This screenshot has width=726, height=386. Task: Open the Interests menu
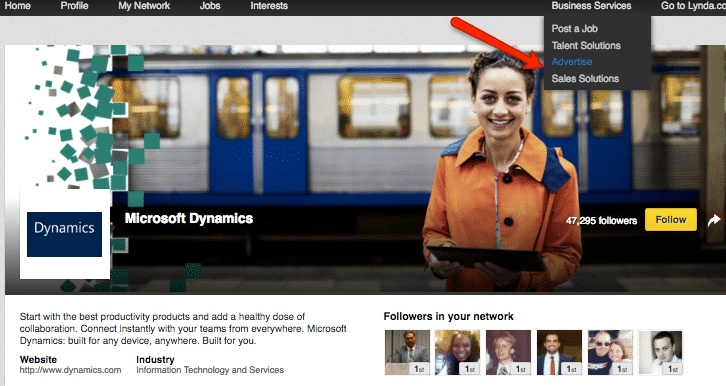[269, 6]
